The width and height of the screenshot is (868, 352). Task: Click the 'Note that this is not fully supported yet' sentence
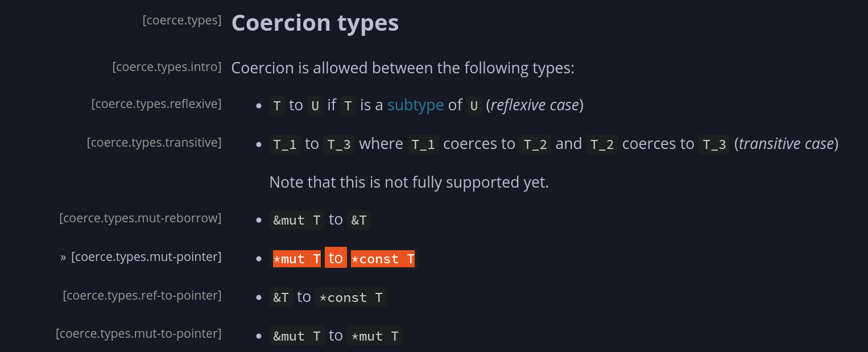408,183
